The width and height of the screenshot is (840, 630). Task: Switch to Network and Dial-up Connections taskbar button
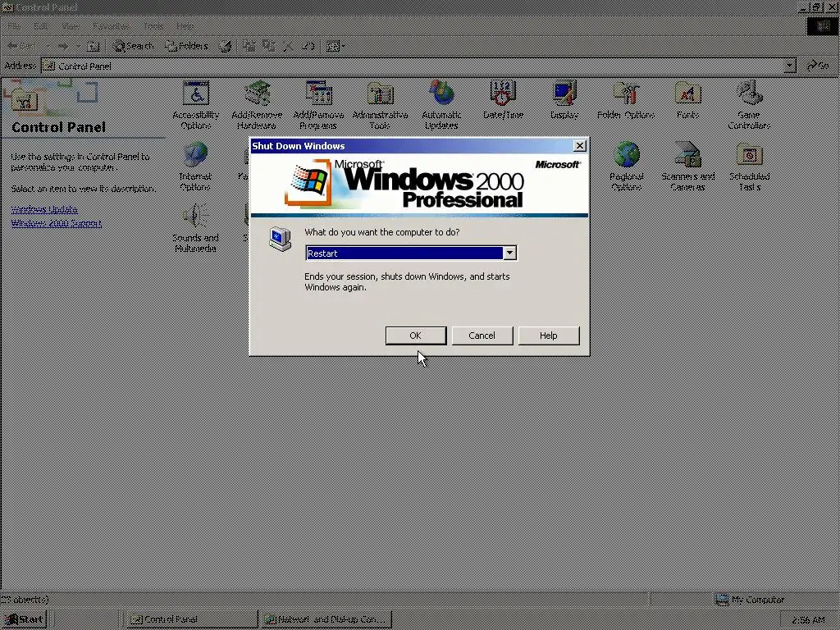coord(326,619)
